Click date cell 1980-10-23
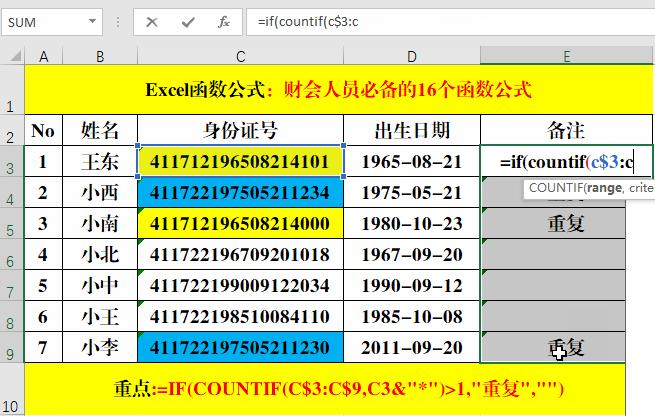Image resolution: width=655 pixels, height=416 pixels. click(411, 223)
